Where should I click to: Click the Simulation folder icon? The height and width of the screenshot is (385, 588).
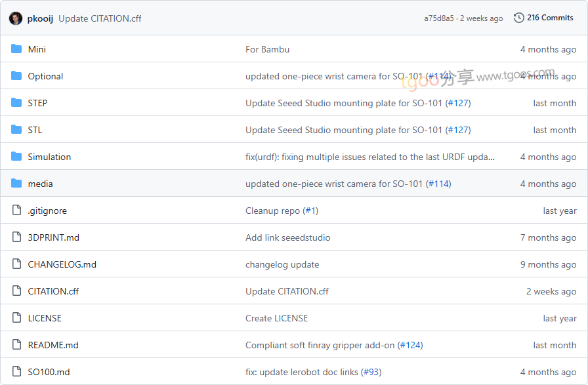click(x=16, y=157)
